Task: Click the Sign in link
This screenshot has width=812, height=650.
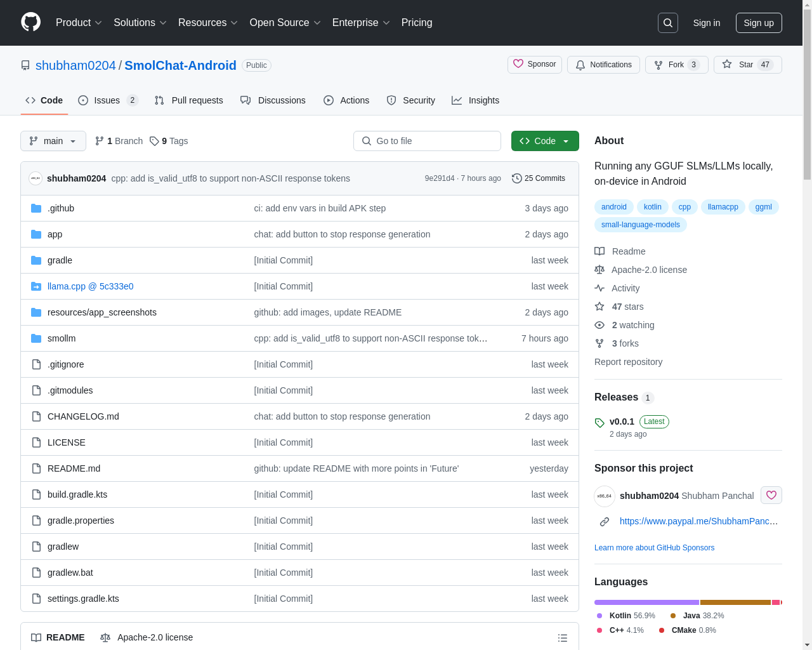Action: click(x=707, y=23)
